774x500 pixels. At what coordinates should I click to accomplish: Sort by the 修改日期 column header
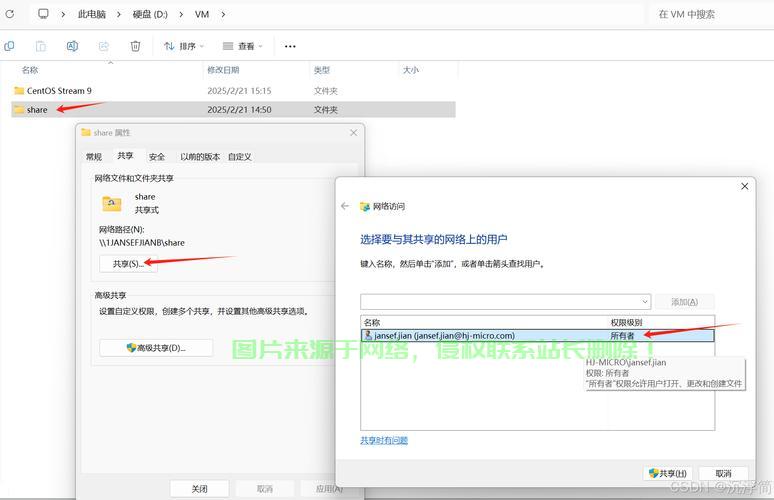pyautogui.click(x=223, y=70)
